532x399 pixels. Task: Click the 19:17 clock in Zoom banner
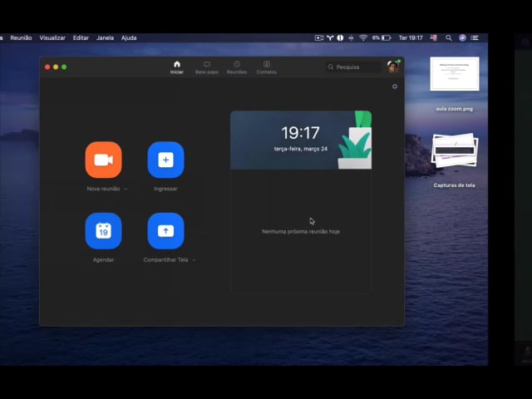click(x=301, y=133)
